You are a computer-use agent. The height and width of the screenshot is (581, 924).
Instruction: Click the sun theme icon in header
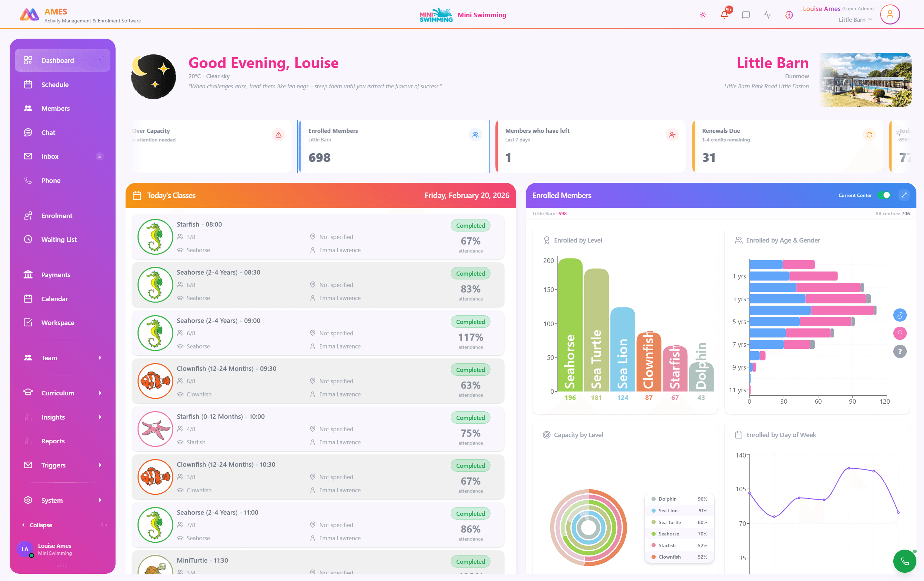tap(703, 15)
